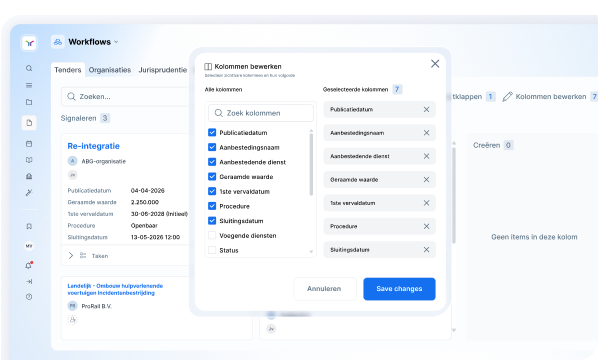Image resolution: width=598 pixels, height=360 pixels.
Task: Remove Sluitingsdatum from selected columns
Action: click(426, 249)
